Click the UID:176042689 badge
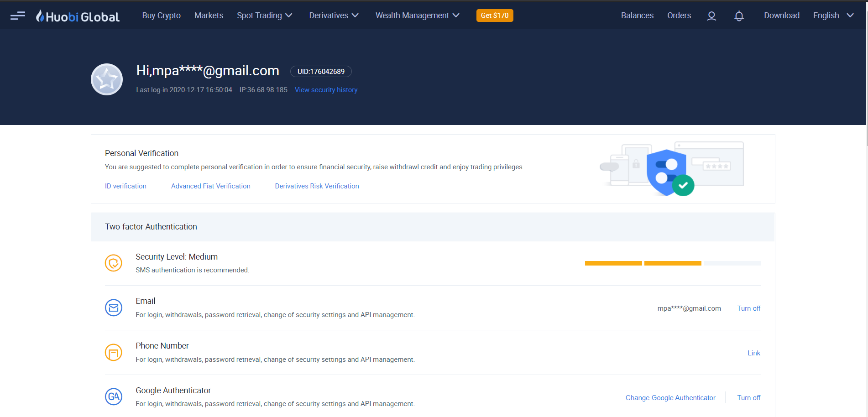The height and width of the screenshot is (417, 868). point(321,72)
